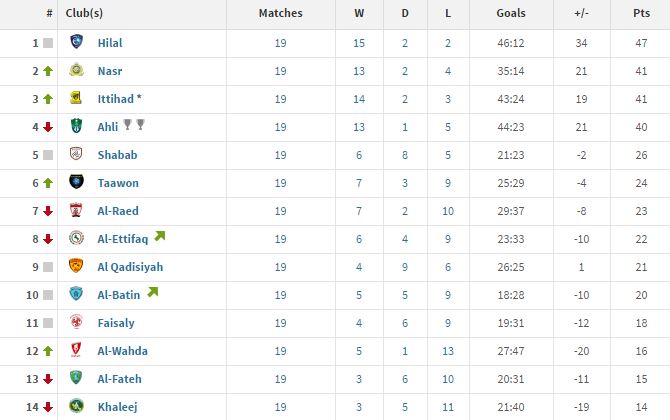Open the Al-Fateh team link
The height and width of the screenshot is (420, 670).
tap(119, 379)
